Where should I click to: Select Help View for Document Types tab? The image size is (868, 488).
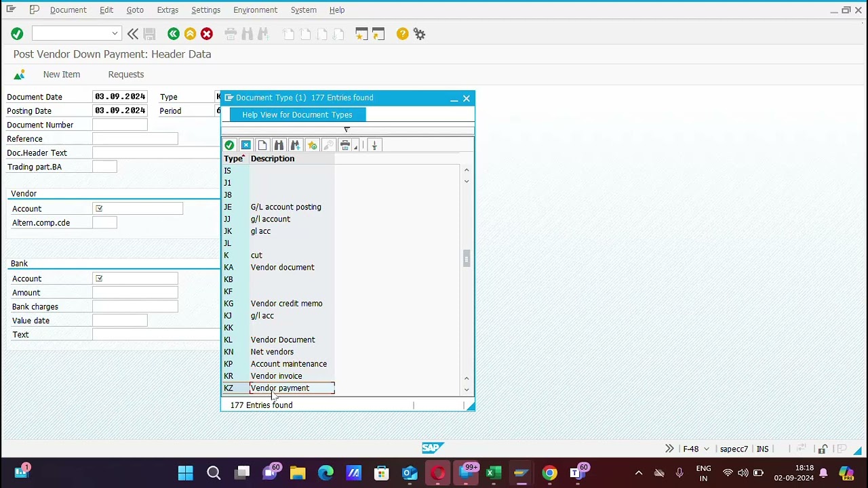(x=297, y=115)
